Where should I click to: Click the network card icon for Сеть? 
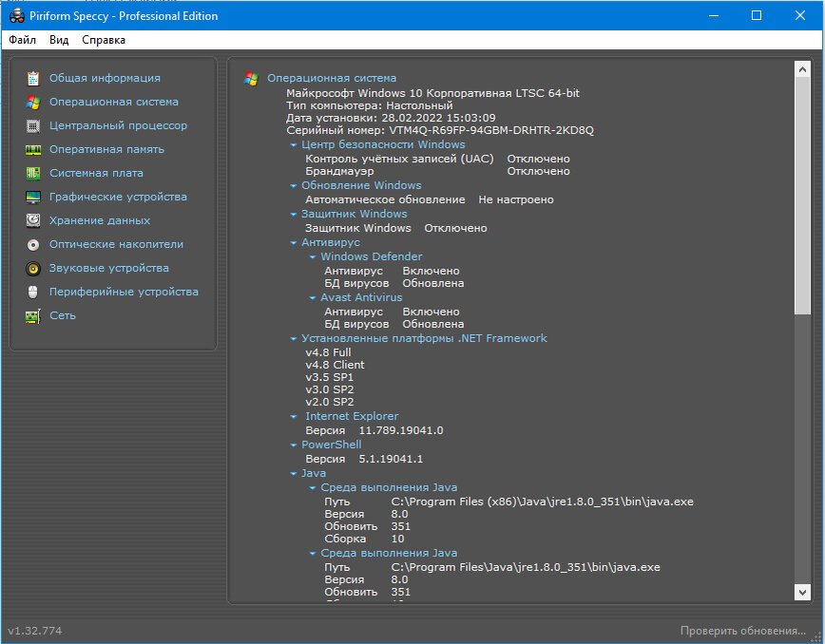click(x=33, y=316)
